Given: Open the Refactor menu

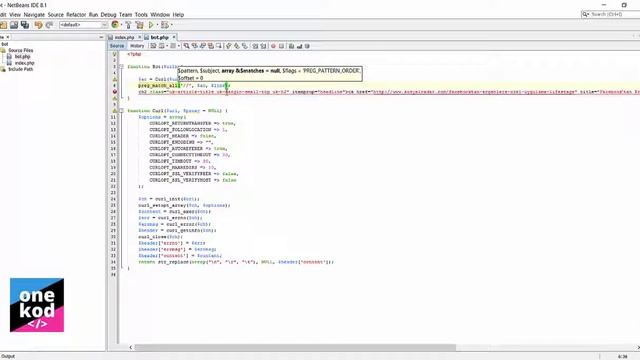Looking at the screenshot, I should (76, 15).
